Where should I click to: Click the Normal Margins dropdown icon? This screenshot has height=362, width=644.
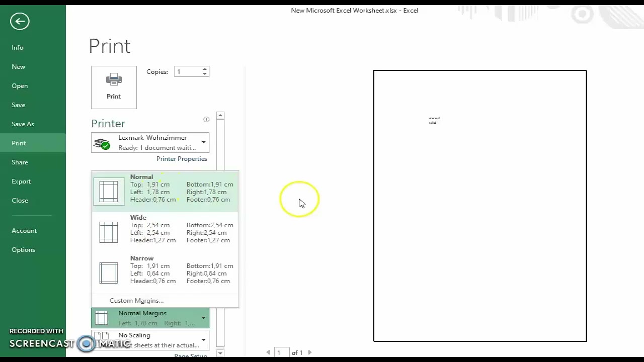[102, 318]
